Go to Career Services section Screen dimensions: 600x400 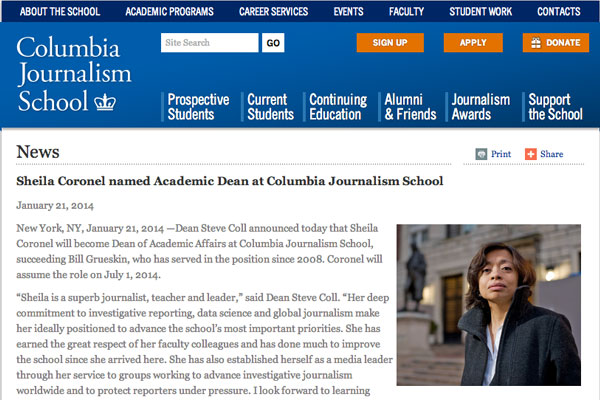tap(275, 12)
